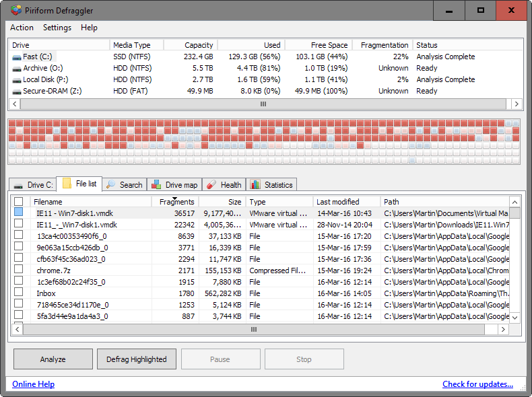This screenshot has width=532, height=397.
Task: Click the file list horizontal scrollbar right arrow
Action: [x=503, y=329]
